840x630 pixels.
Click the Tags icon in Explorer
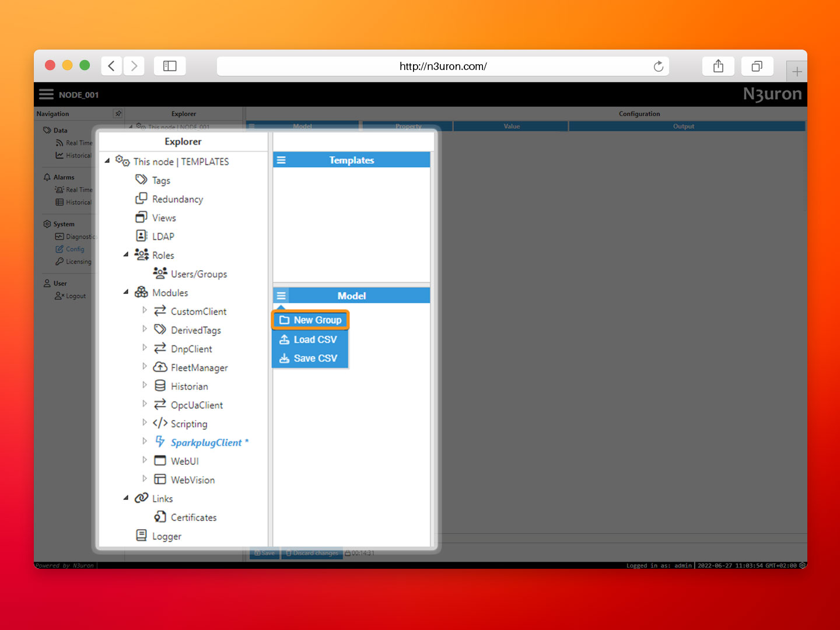(x=141, y=180)
